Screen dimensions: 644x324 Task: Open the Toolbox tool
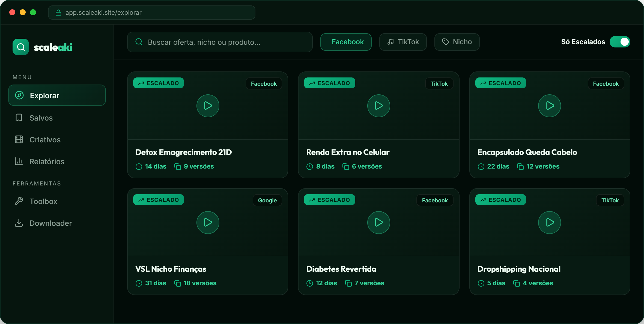pyautogui.click(x=57, y=201)
